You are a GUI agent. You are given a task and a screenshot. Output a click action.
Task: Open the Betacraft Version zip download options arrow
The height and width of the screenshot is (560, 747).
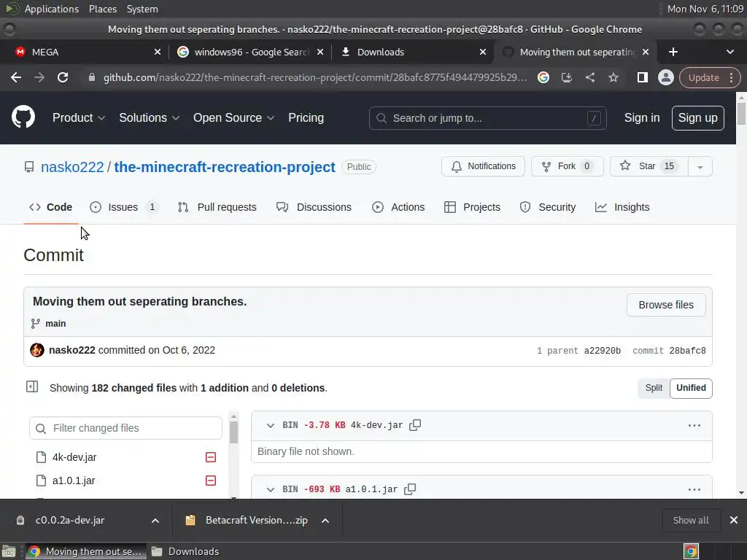[325, 521]
